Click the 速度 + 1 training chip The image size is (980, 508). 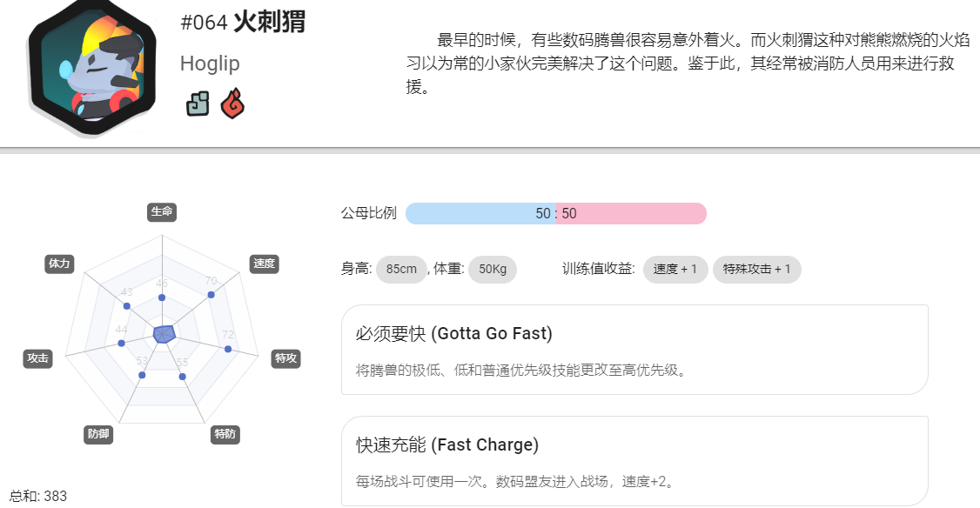(675, 270)
